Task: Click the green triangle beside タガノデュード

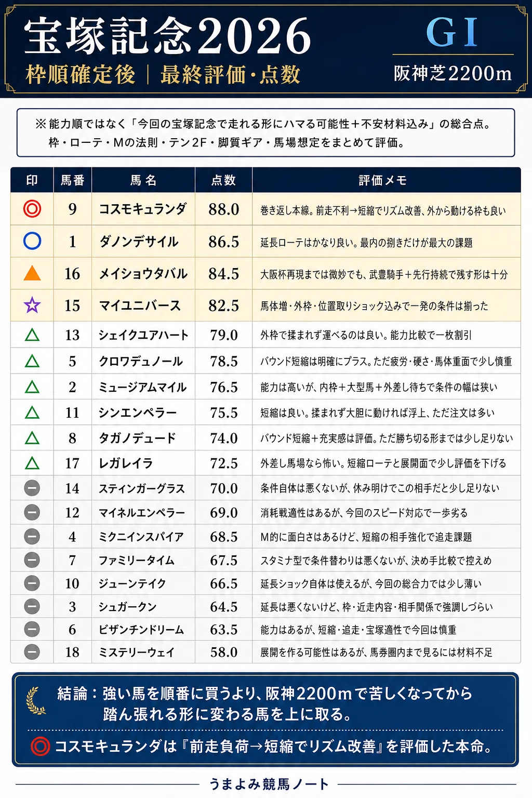Action: (32, 438)
